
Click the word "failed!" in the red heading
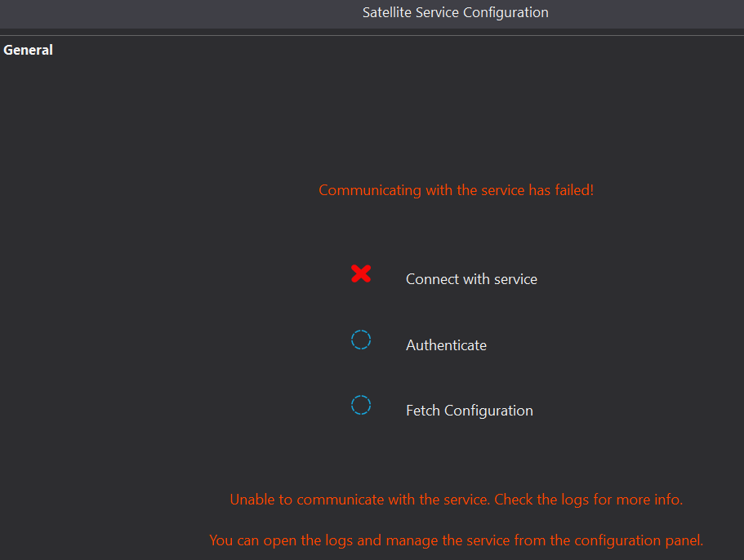pos(572,190)
